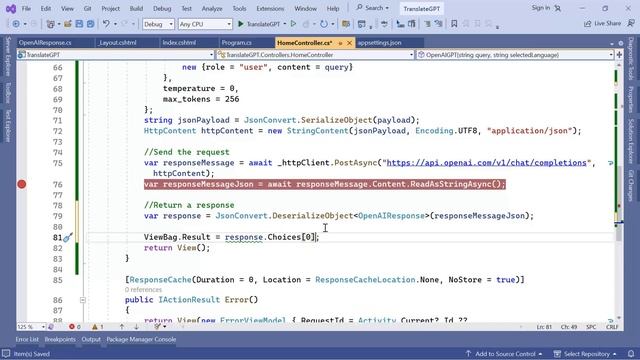Click Select Repository in status bar
The image size is (640, 360).
click(x=585, y=354)
